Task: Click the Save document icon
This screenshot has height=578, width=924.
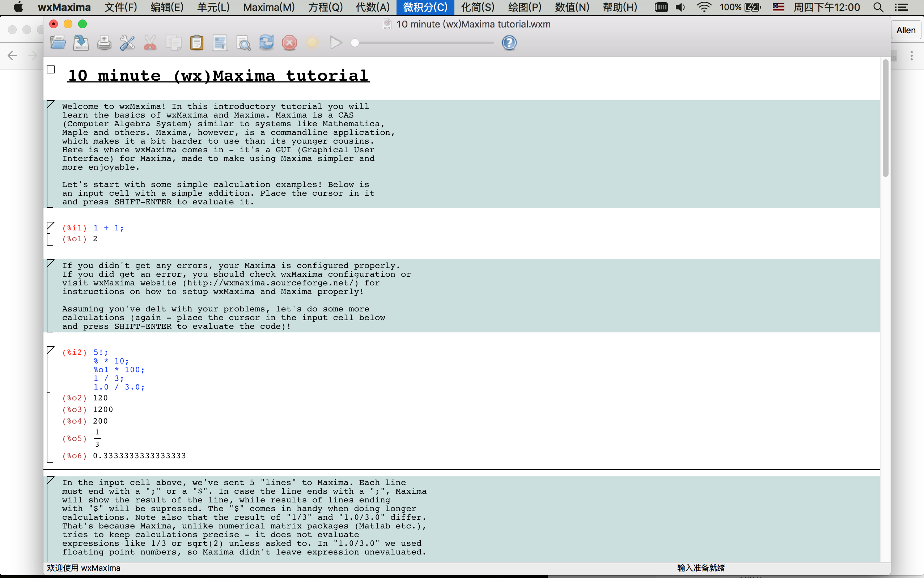Action: pyautogui.click(x=81, y=43)
